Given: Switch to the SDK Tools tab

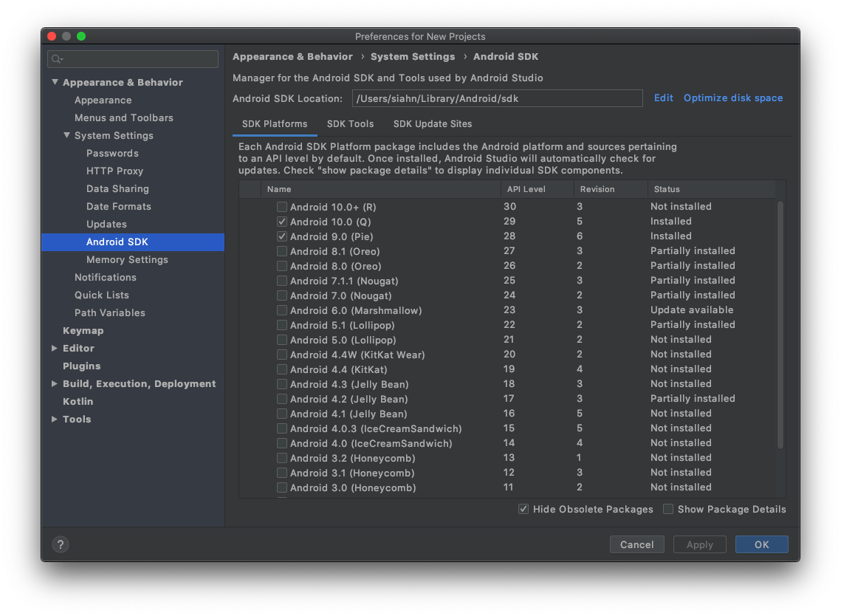Looking at the screenshot, I should 350,124.
